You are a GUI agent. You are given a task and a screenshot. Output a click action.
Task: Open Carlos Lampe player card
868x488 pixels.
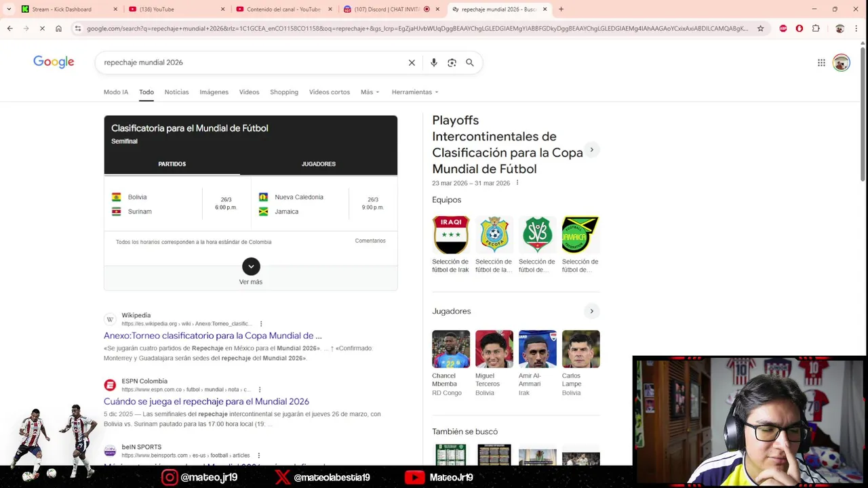tap(580, 363)
